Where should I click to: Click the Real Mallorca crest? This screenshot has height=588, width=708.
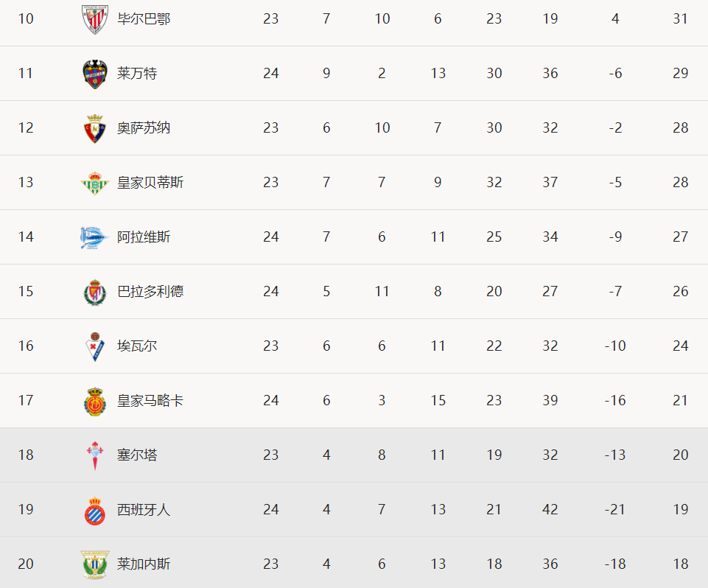(95, 401)
